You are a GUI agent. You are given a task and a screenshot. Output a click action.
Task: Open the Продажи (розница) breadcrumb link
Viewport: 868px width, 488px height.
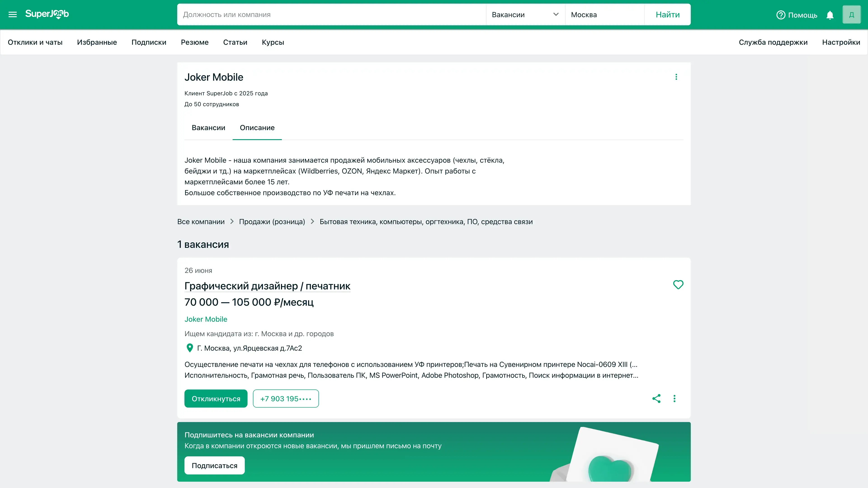click(x=272, y=222)
